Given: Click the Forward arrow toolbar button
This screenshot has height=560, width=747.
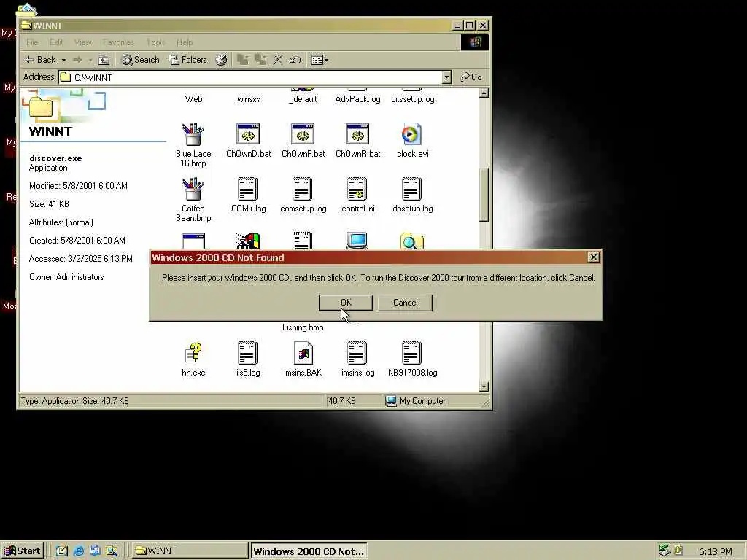Looking at the screenshot, I should coord(77,60).
